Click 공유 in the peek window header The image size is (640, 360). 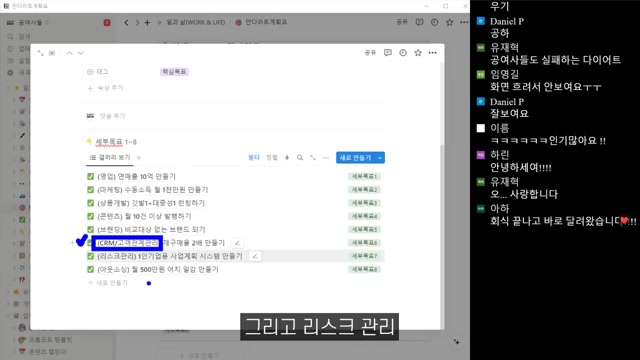(x=370, y=53)
